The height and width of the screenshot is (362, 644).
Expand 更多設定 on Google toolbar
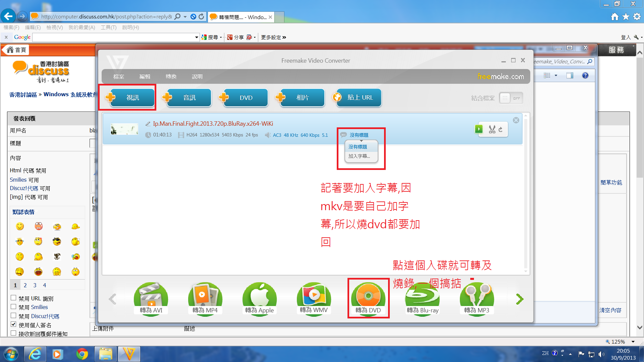click(x=273, y=37)
